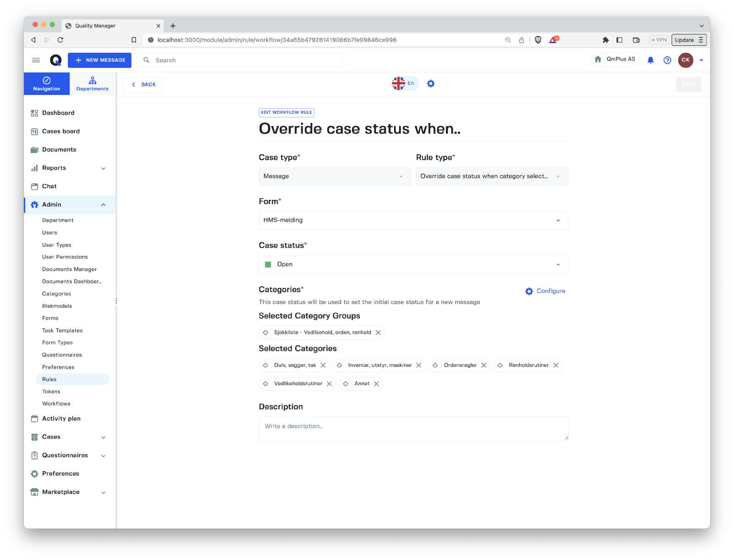
Task: Click the Description text area
Action: pyautogui.click(x=413, y=428)
